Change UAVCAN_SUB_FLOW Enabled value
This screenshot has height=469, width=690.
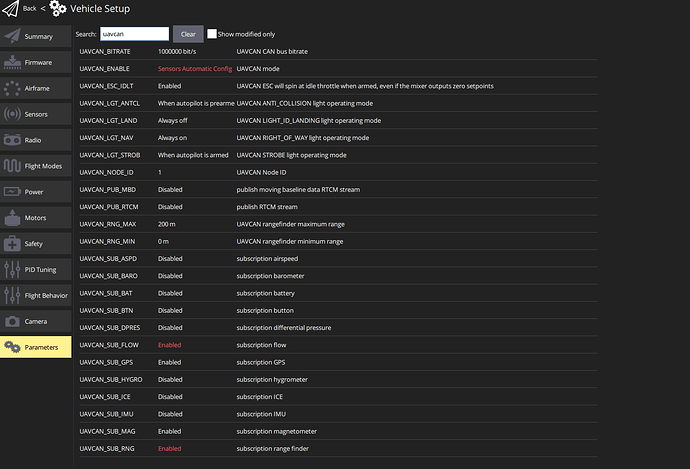169,345
